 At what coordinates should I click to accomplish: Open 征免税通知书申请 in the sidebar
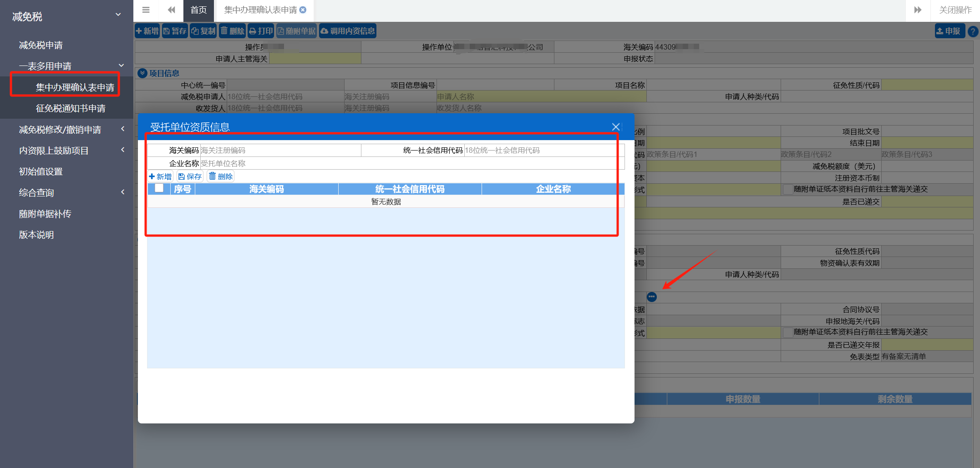click(x=71, y=108)
